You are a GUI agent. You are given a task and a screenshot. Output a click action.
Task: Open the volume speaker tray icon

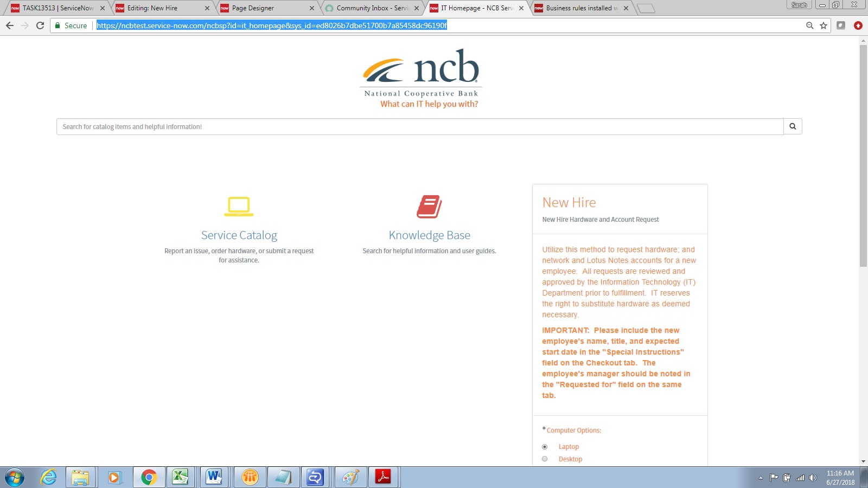813,478
